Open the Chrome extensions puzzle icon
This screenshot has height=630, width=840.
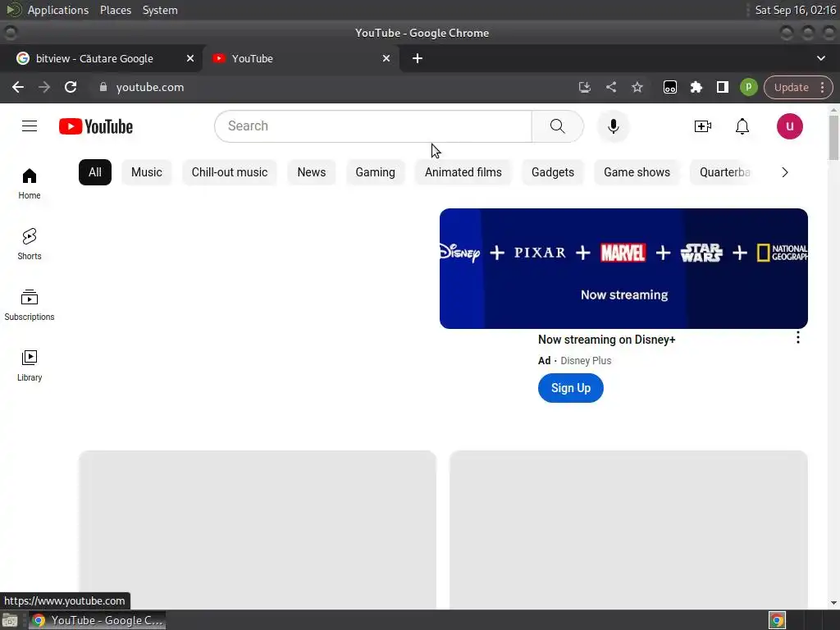pyautogui.click(x=696, y=87)
